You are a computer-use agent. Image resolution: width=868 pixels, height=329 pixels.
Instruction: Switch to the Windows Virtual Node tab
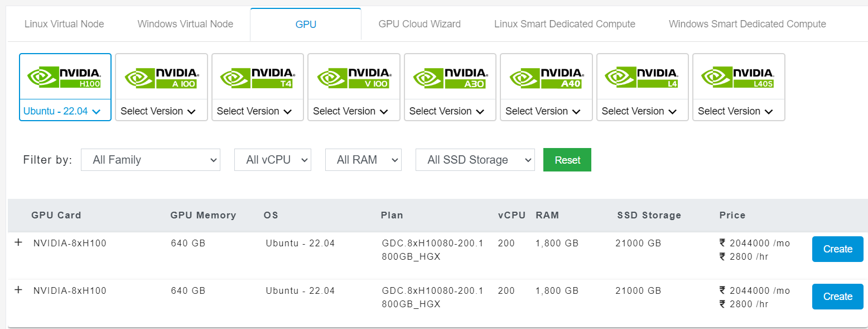[185, 24]
